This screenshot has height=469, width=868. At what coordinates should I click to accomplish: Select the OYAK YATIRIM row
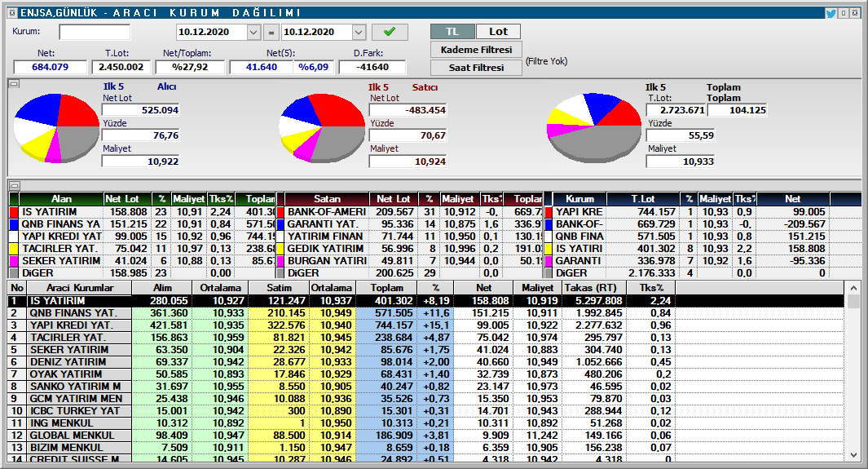tap(425, 374)
